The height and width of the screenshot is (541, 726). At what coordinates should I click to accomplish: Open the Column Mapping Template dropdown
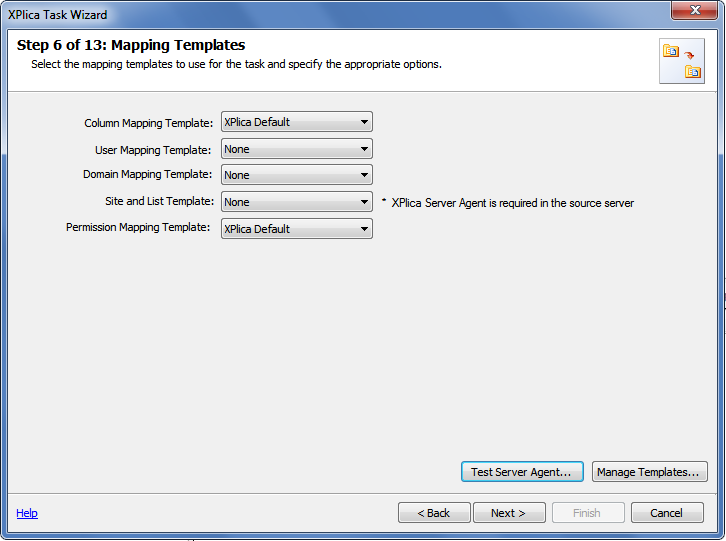point(297,122)
